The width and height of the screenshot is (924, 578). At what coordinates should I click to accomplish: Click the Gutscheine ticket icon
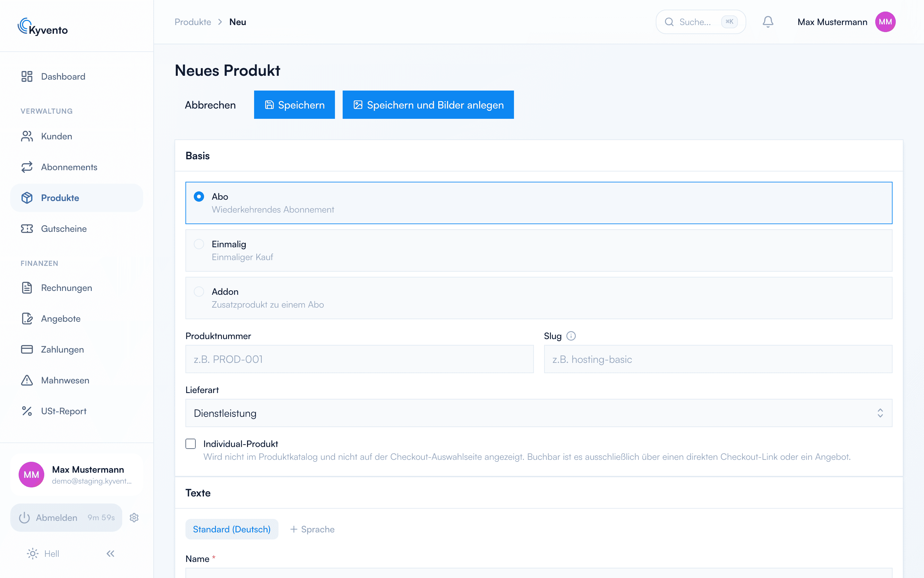27,229
